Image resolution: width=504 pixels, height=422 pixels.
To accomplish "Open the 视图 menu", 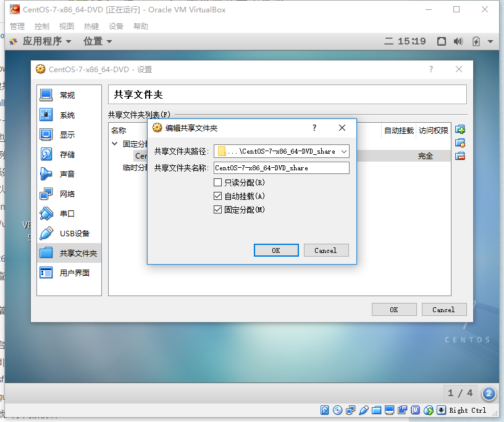I will 67,26.
